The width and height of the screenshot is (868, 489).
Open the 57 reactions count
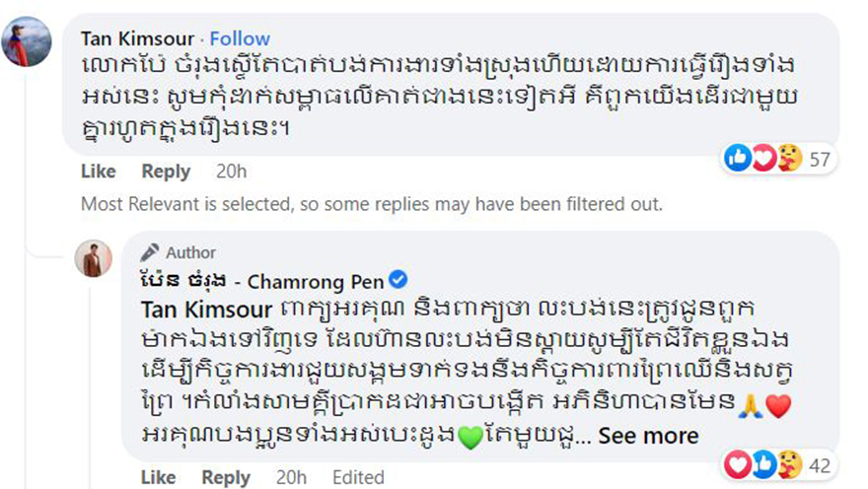(x=821, y=159)
